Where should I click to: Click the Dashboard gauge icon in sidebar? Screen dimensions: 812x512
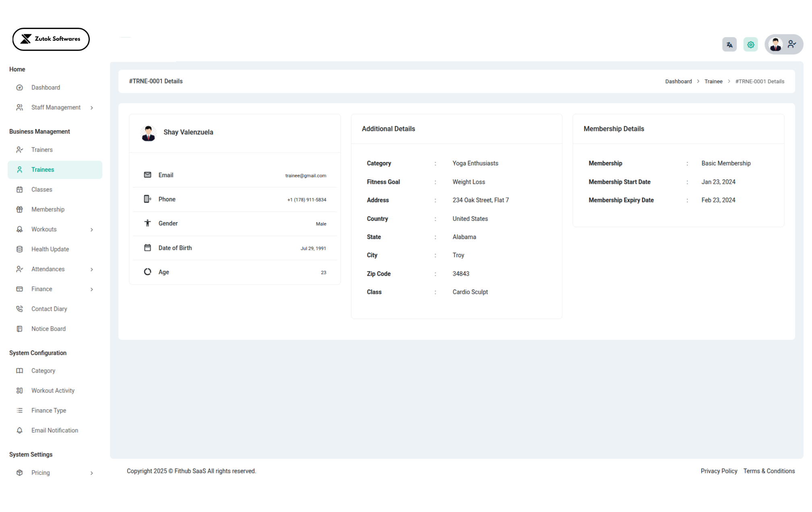[19, 87]
